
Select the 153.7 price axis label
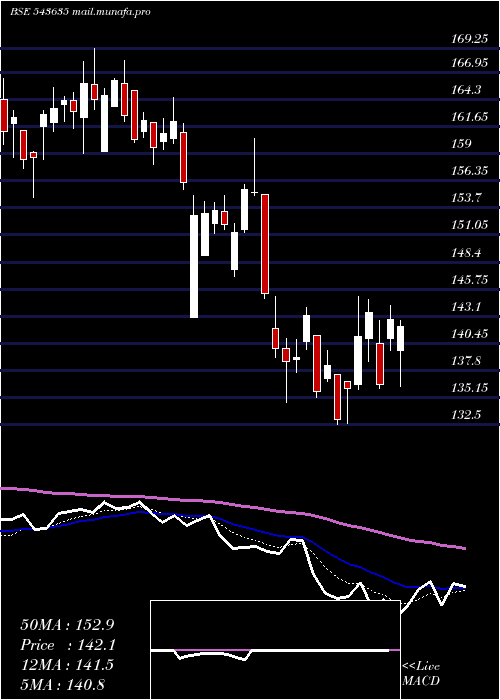pyautogui.click(x=467, y=198)
